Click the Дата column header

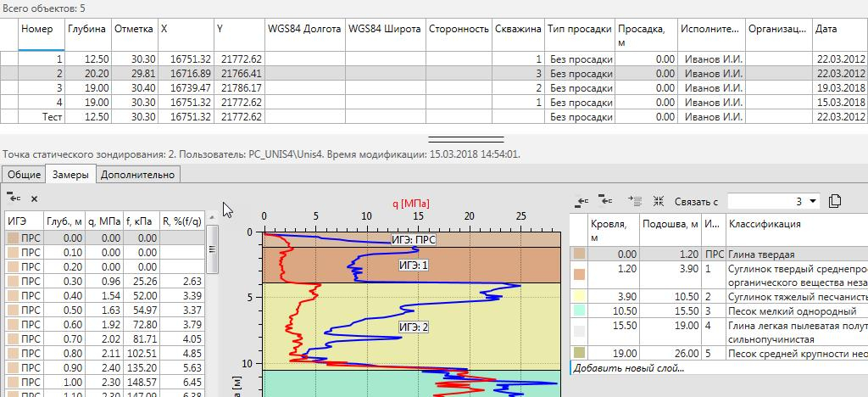point(837,29)
